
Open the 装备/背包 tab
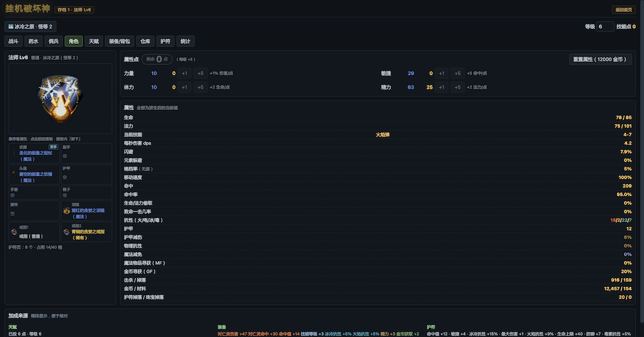(x=120, y=41)
